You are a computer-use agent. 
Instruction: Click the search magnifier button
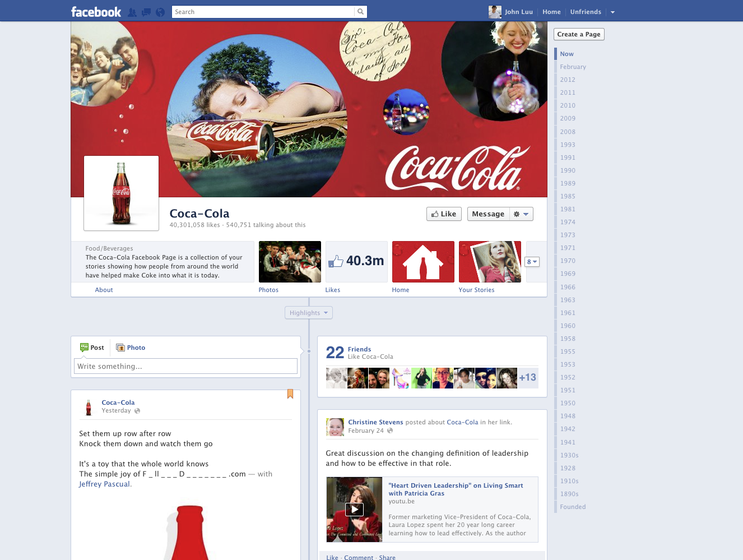(x=361, y=12)
